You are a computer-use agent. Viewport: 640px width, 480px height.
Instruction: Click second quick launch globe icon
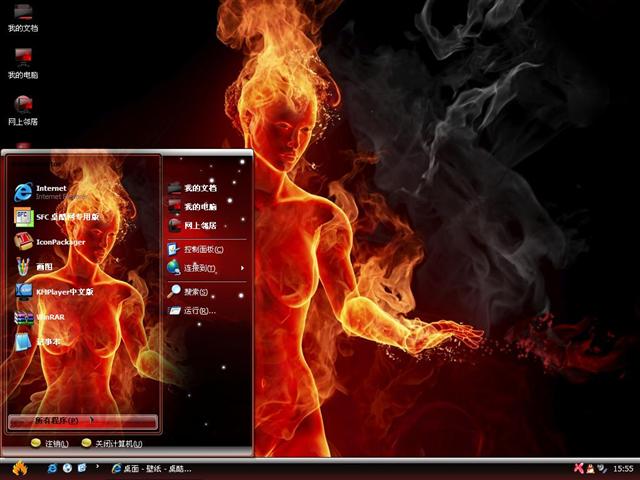click(67, 468)
